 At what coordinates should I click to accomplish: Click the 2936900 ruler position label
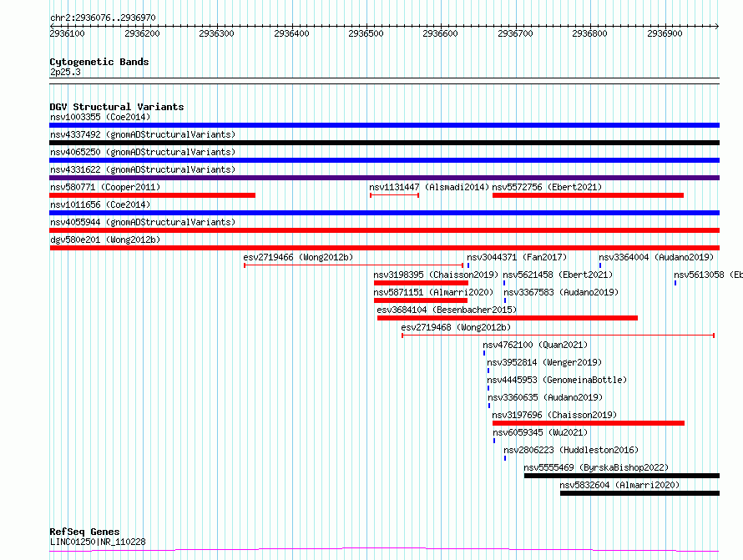point(665,33)
